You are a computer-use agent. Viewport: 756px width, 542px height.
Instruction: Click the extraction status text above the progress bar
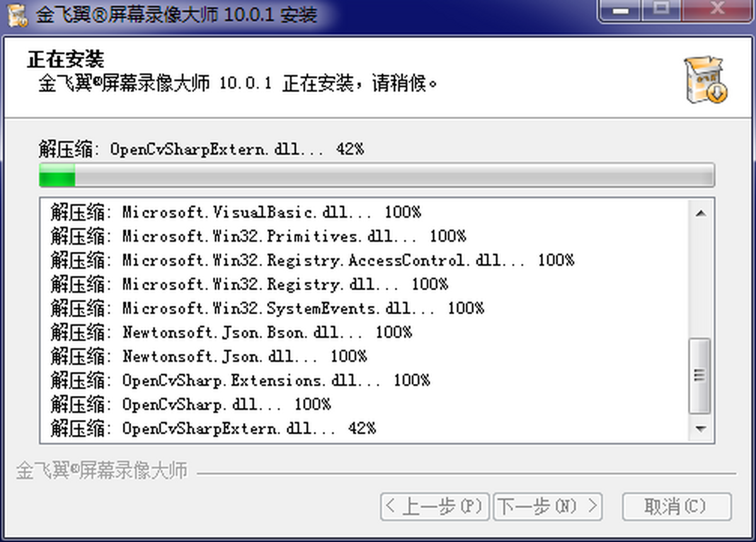tap(202, 149)
